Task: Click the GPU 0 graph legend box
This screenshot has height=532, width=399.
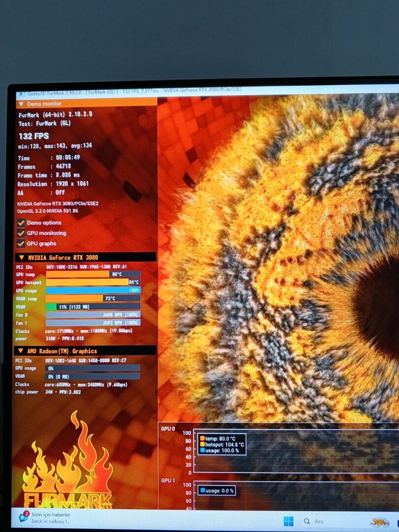Action: [x=222, y=444]
